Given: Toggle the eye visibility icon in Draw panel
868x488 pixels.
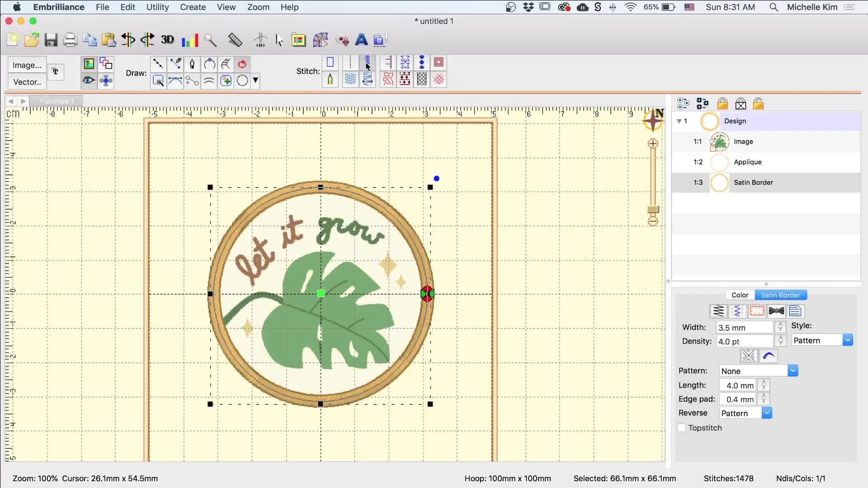Looking at the screenshot, I should click(88, 80).
